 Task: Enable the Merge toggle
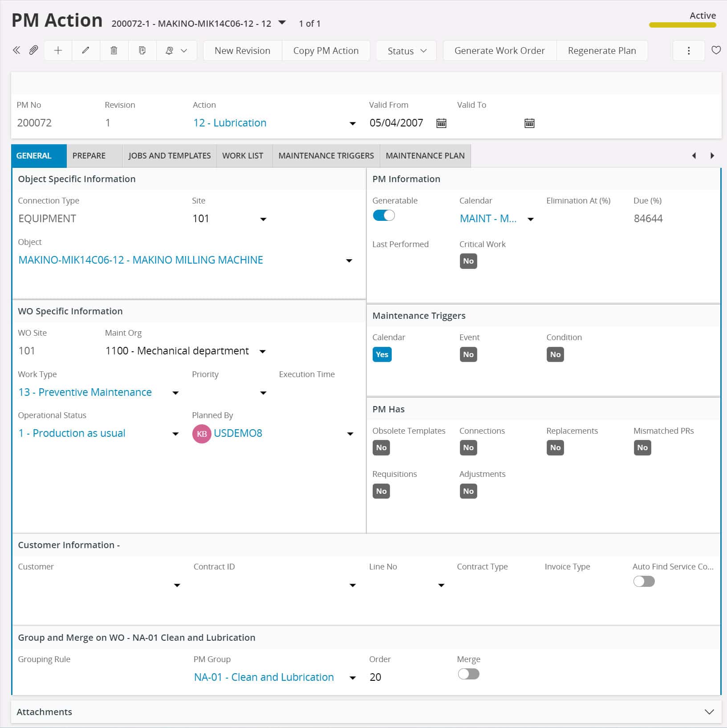click(468, 674)
